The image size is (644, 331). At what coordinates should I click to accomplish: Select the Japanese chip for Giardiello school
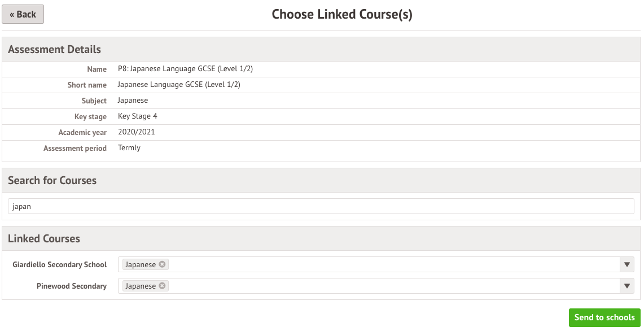(x=141, y=264)
